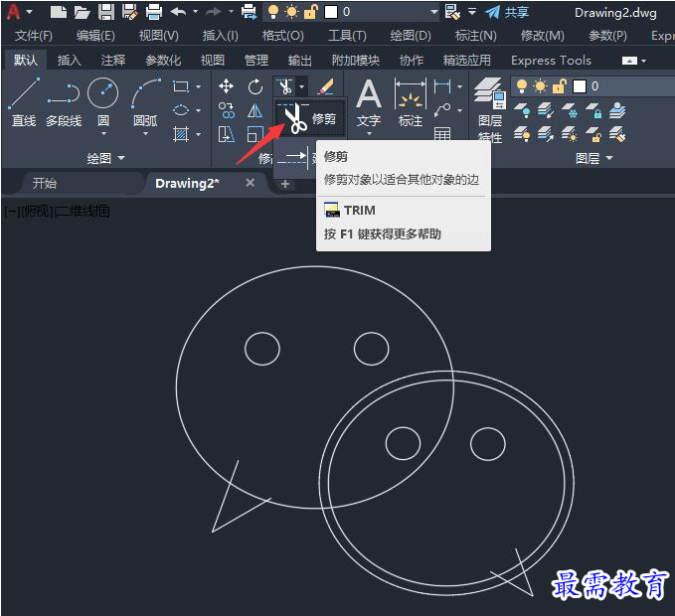Open the Hatch tool dropdown arrow
The height and width of the screenshot is (616, 675).
click(198, 135)
